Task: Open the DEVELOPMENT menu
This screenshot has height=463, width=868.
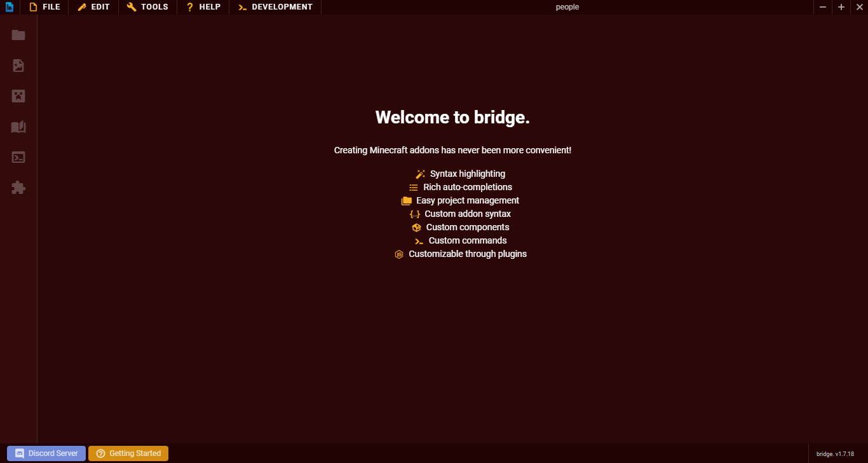Action: 275,7
